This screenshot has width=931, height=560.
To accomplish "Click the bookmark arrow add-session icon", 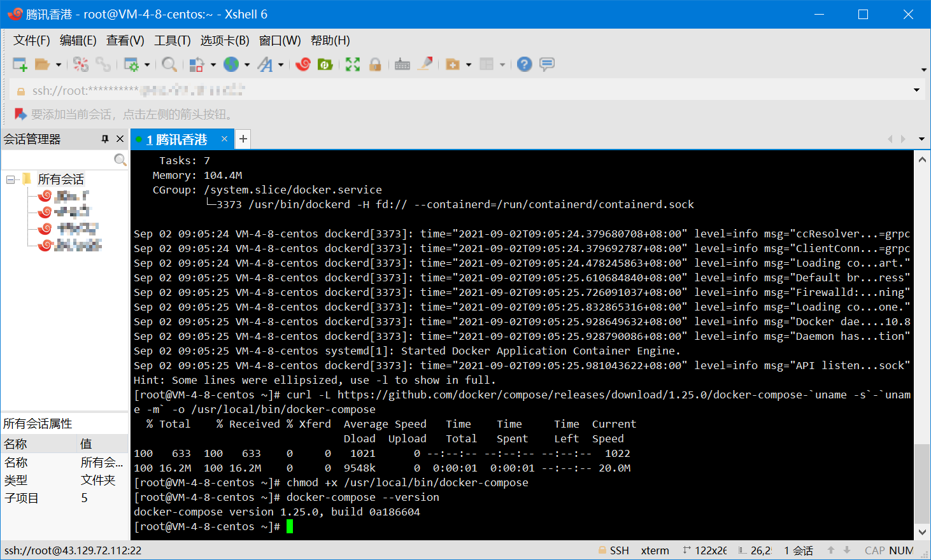I will pyautogui.click(x=20, y=114).
